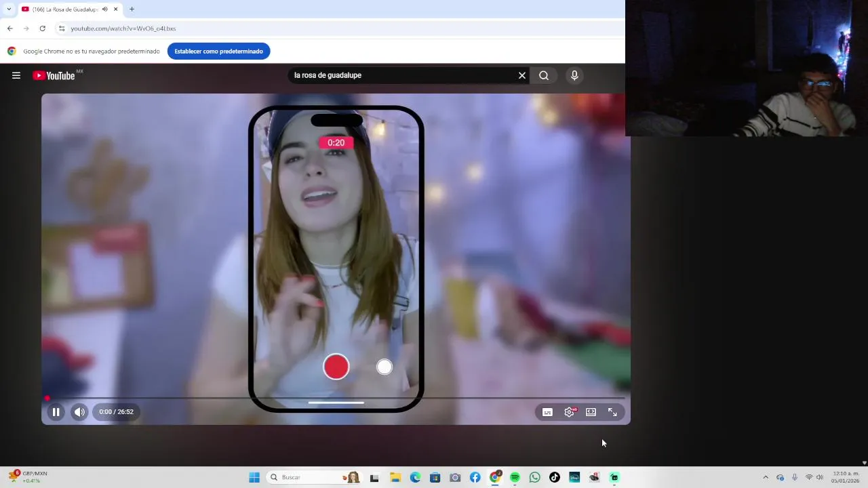Image resolution: width=868 pixels, height=488 pixels.
Task: Reload the current page
Action: coord(42,28)
